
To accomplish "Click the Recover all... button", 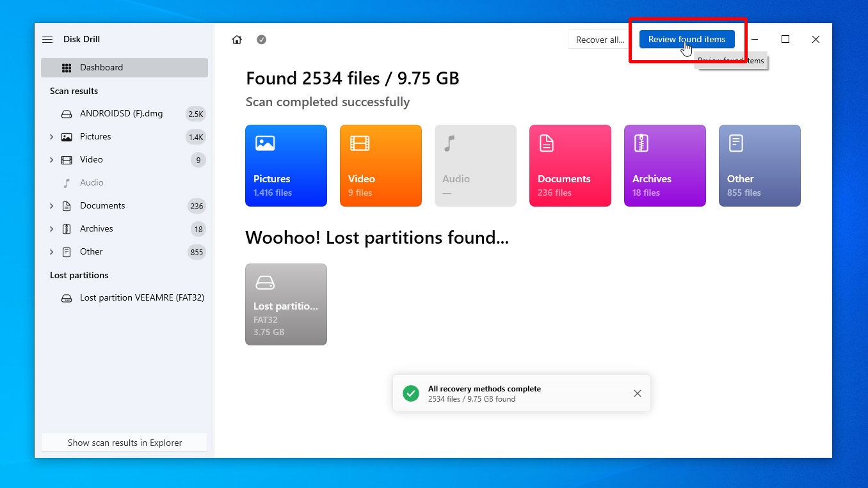I will click(x=600, y=40).
